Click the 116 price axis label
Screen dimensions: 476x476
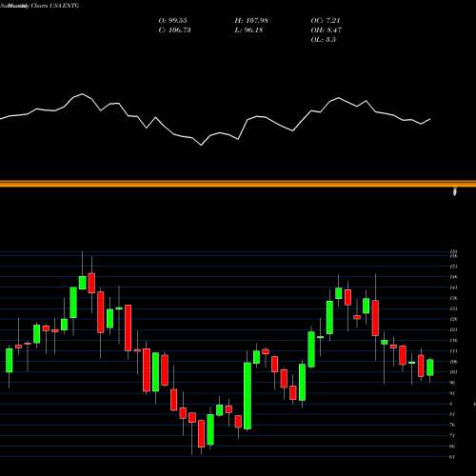pos(453,341)
